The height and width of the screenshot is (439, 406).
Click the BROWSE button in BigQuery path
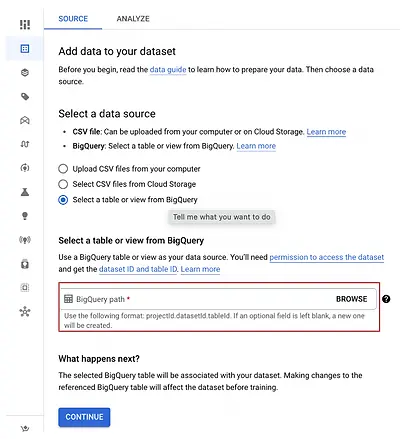pyautogui.click(x=351, y=299)
